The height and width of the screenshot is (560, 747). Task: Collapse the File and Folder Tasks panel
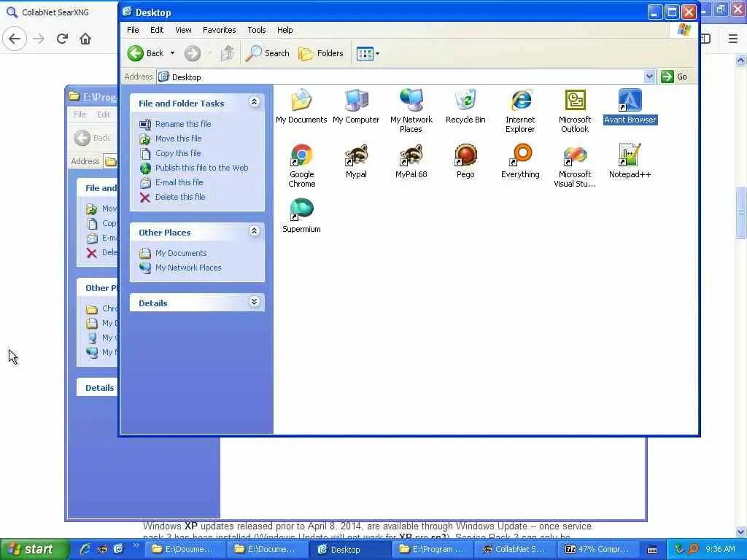click(x=254, y=102)
